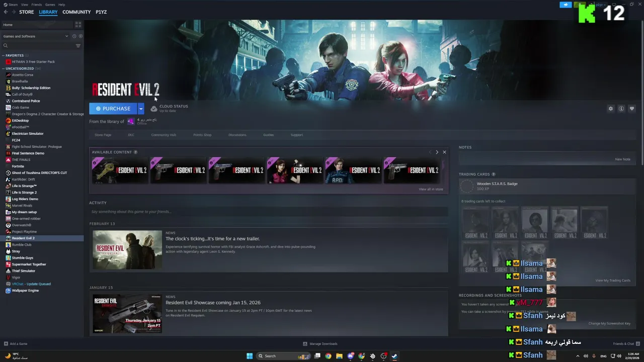Click the cloud status icon
The image size is (644, 362).
[153, 109]
